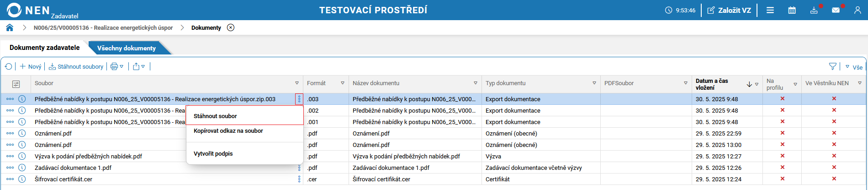Viewport: 868px width, 190px height.
Task: Open the column settings icon in table header
Action: (x=16, y=84)
